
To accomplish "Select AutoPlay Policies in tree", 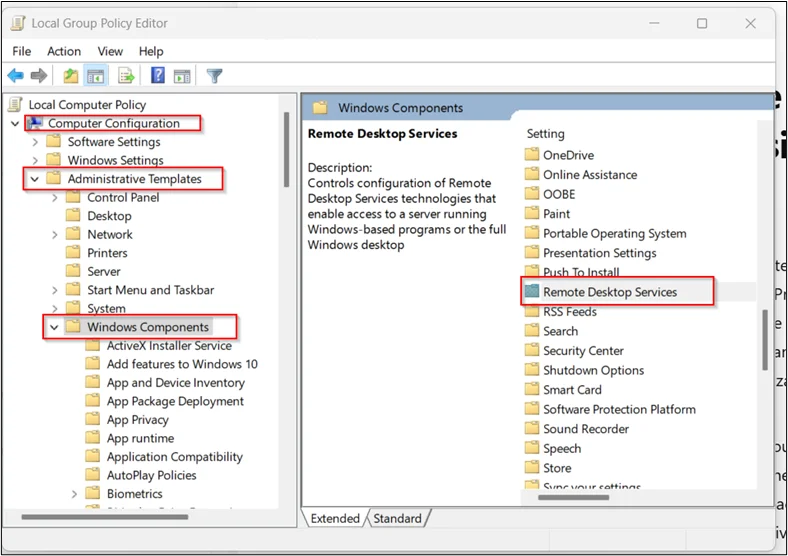I will tap(151, 475).
